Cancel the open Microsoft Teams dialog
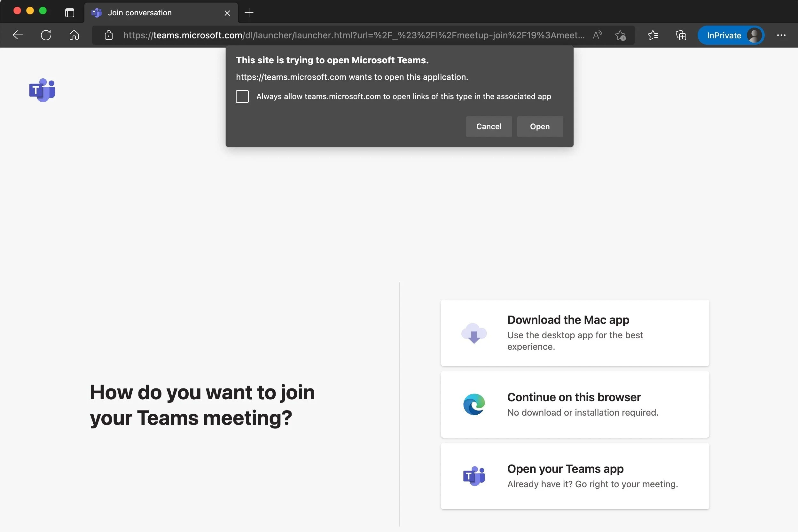798x532 pixels. [x=489, y=126]
